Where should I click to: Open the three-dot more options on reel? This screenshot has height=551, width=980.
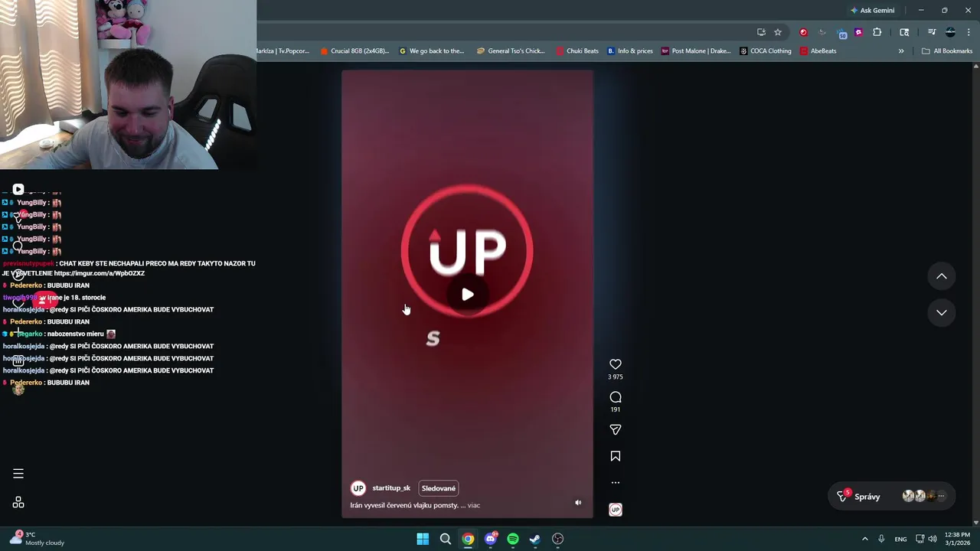point(616,483)
